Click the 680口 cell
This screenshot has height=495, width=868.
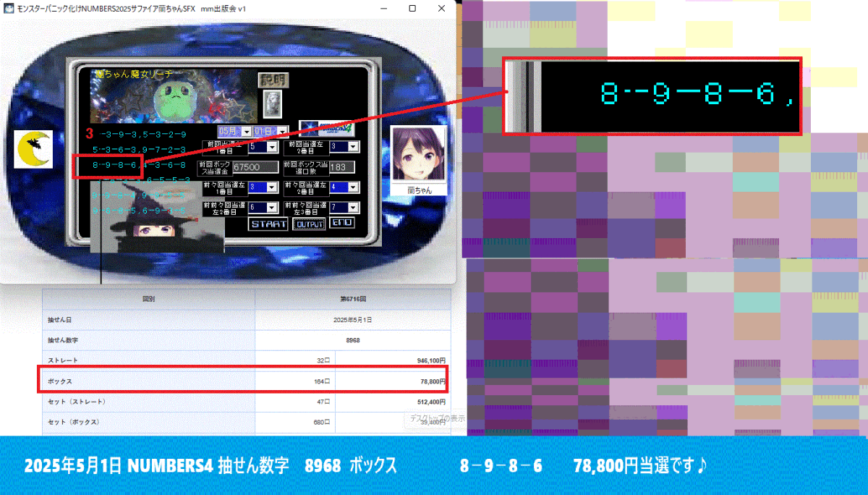[x=295, y=422]
